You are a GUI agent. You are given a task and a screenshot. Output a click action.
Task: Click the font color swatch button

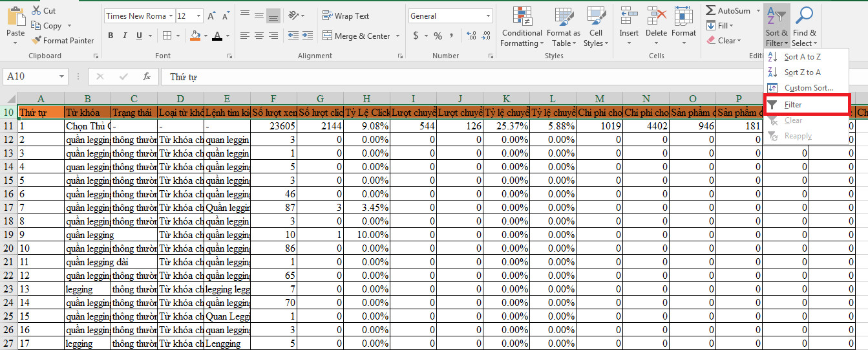218,36
